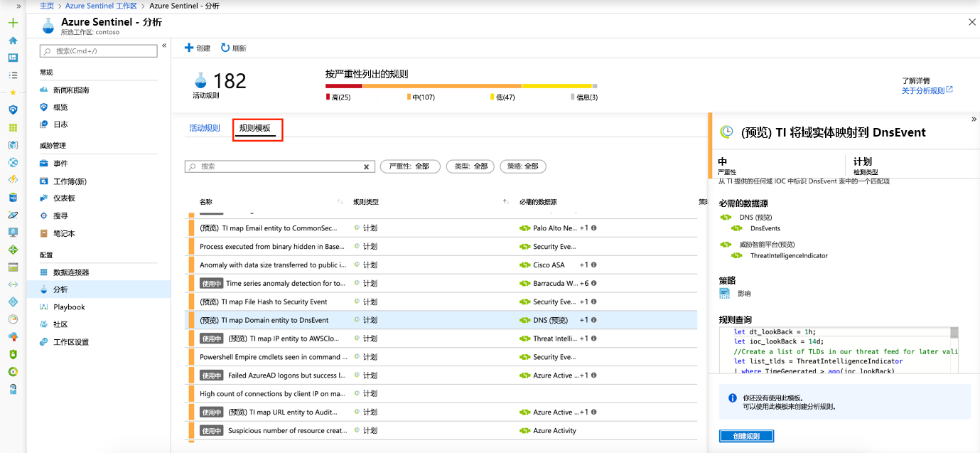This screenshot has height=453, width=980.
Task: Open the green lock Security icon in the left rail
Action: point(13,353)
